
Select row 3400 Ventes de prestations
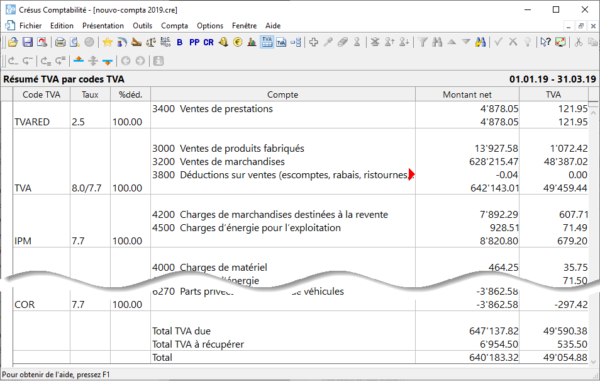(300, 109)
